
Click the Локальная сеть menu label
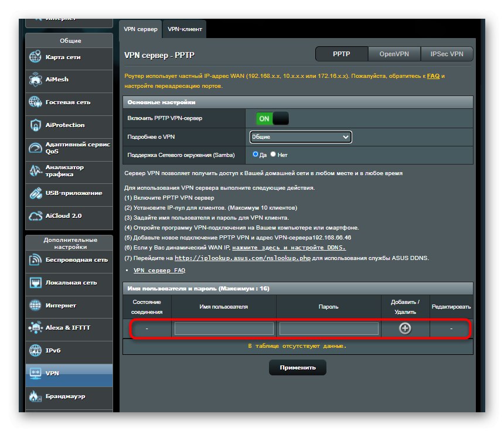71,283
